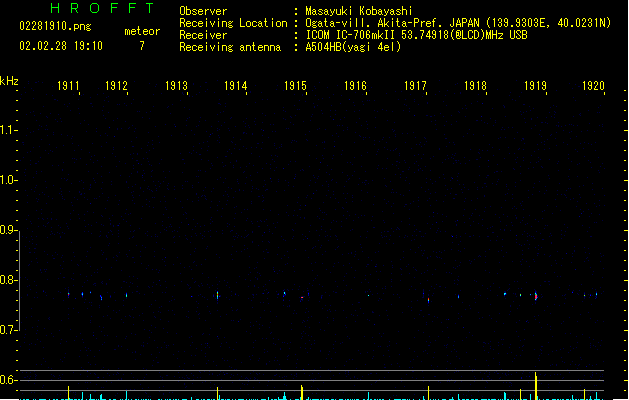Select the file name 02281910.png
The width and height of the screenshot is (629, 400).
55,26
